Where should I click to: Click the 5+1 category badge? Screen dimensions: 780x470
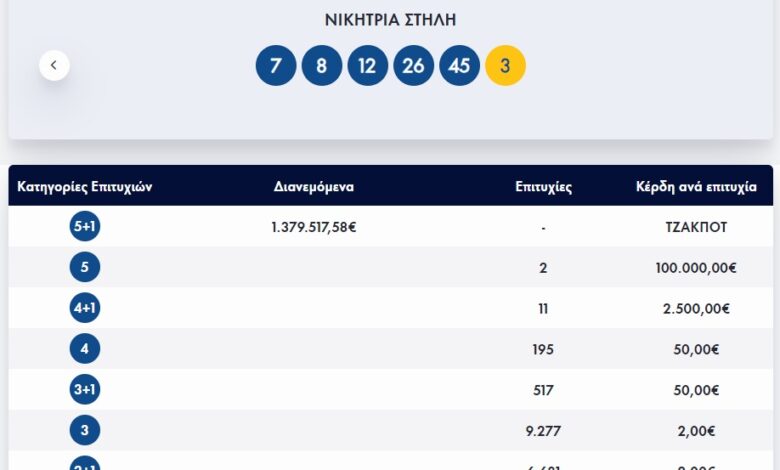(x=85, y=227)
